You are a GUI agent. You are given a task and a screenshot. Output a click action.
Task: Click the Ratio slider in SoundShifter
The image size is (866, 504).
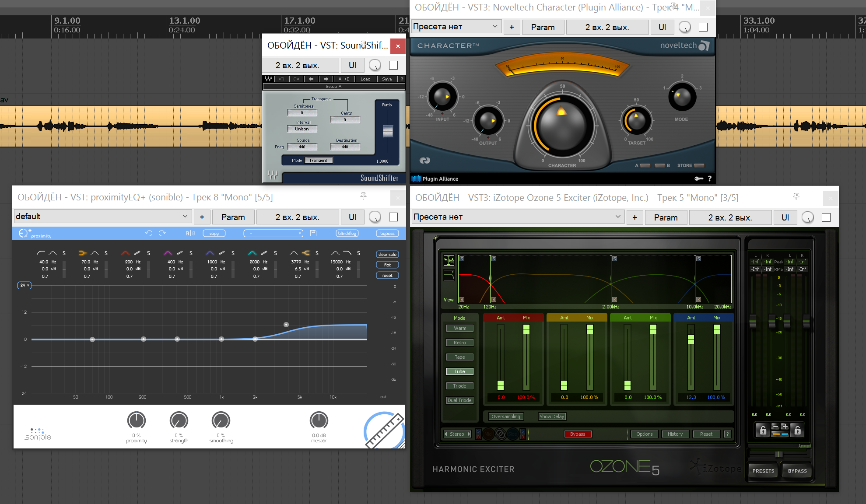click(x=388, y=131)
